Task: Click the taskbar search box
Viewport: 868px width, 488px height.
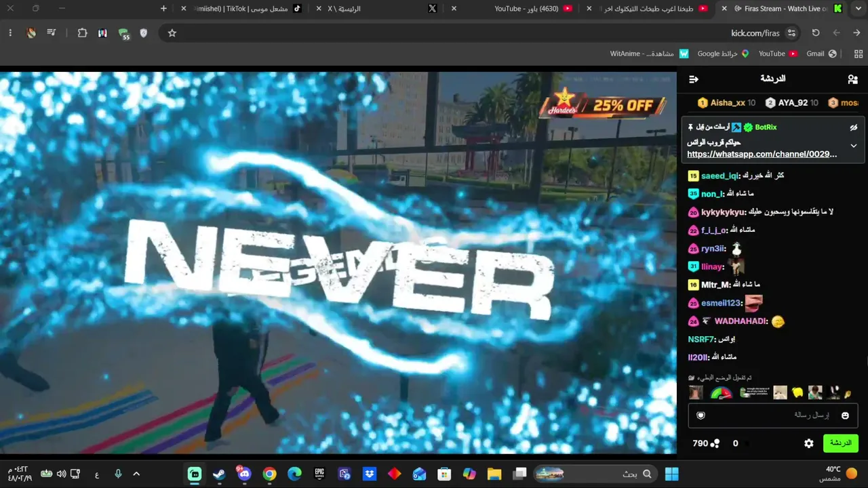Action: pos(595,474)
